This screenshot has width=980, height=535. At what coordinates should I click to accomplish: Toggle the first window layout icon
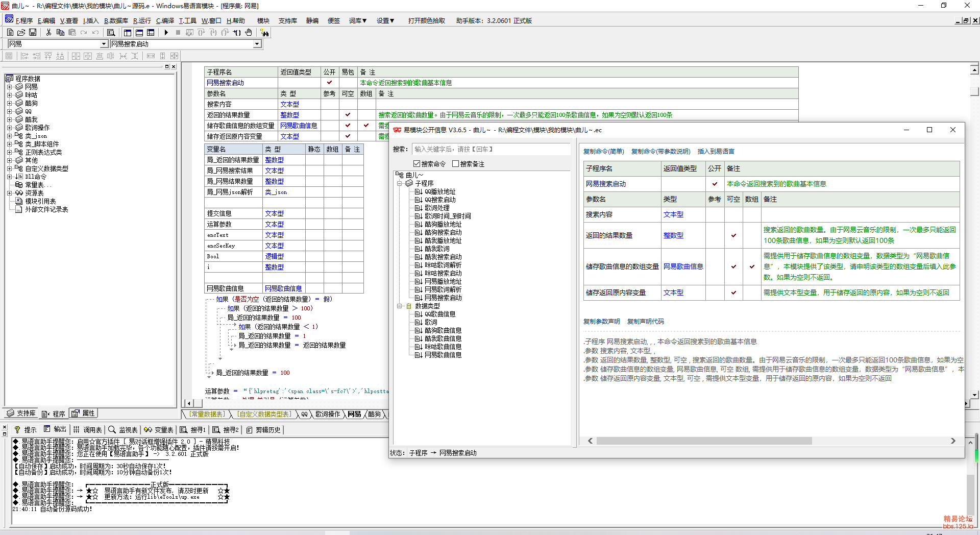tap(128, 32)
